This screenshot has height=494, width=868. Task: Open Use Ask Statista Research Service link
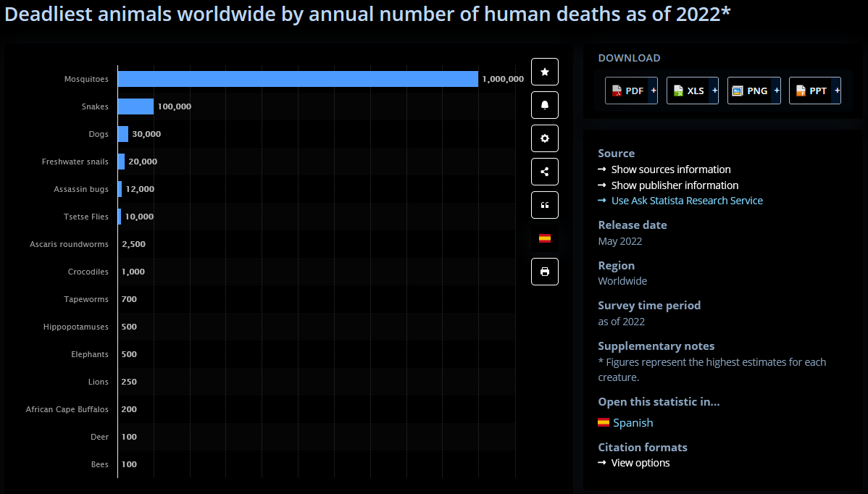tap(686, 201)
